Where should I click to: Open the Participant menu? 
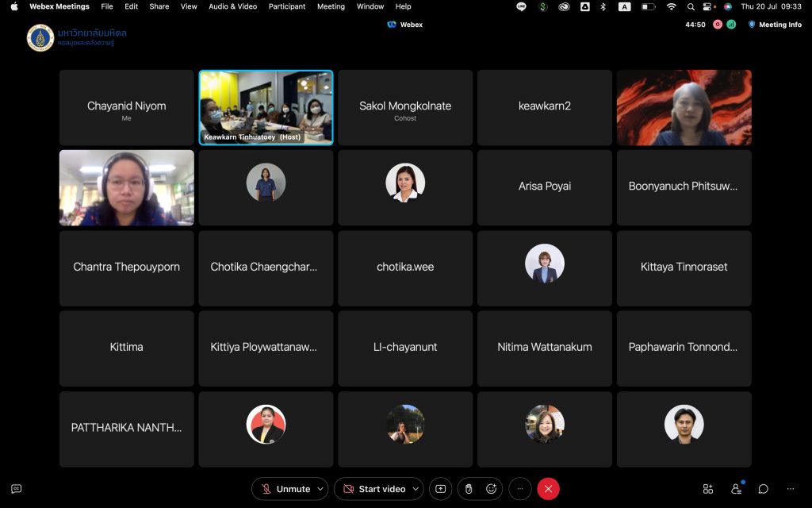pyautogui.click(x=287, y=6)
